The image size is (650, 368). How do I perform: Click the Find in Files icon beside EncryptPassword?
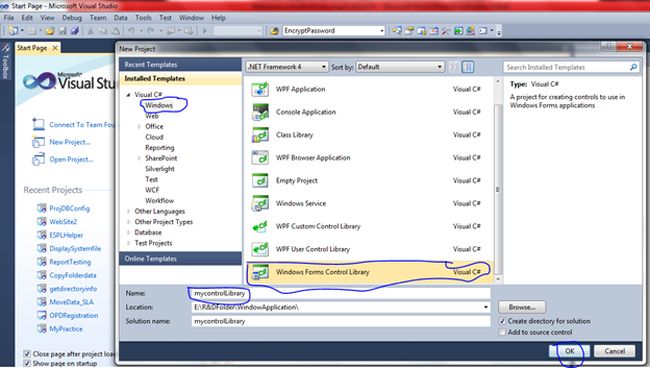click(x=274, y=31)
